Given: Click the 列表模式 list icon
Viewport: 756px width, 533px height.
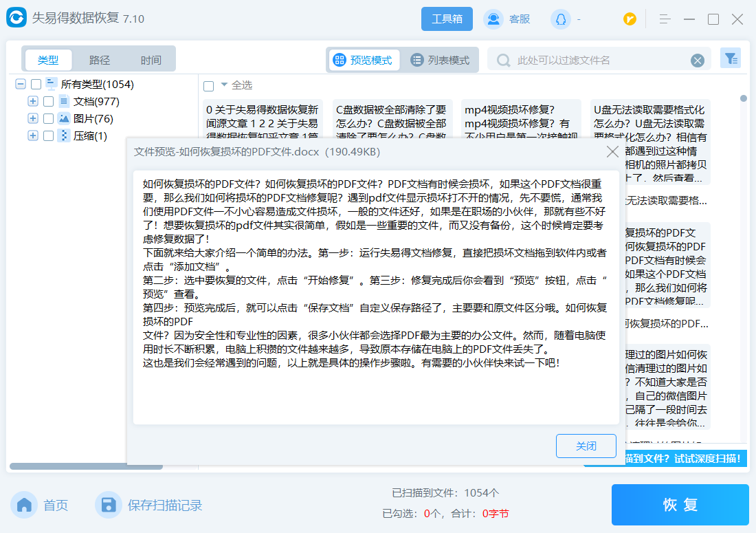Looking at the screenshot, I should point(416,61).
